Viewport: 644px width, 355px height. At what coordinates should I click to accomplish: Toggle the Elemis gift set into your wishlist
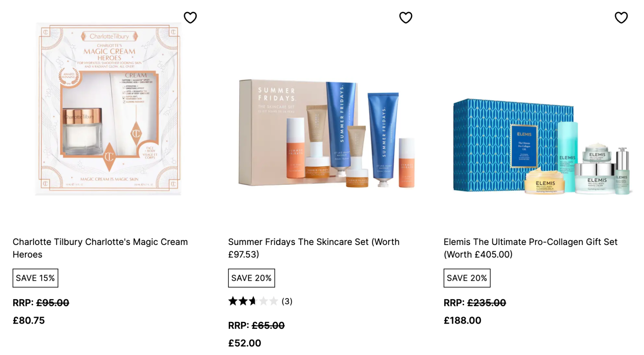(x=621, y=18)
